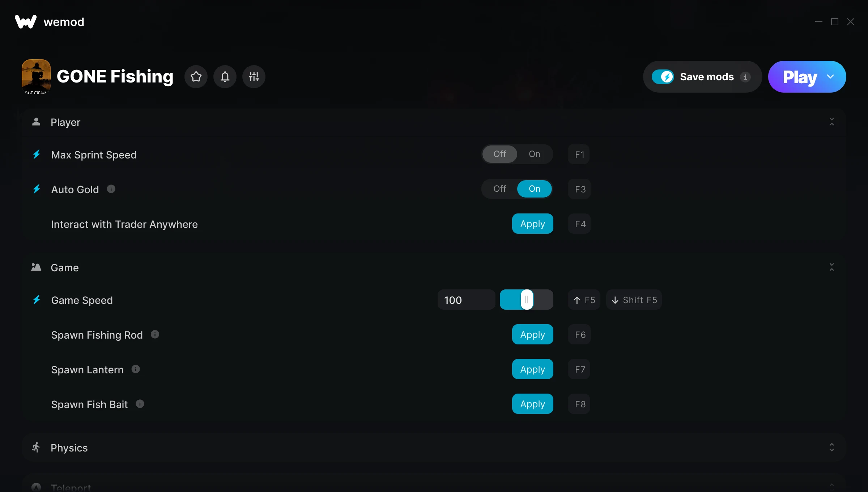Show the Save mods info icon
868x492 pixels.
(x=745, y=77)
